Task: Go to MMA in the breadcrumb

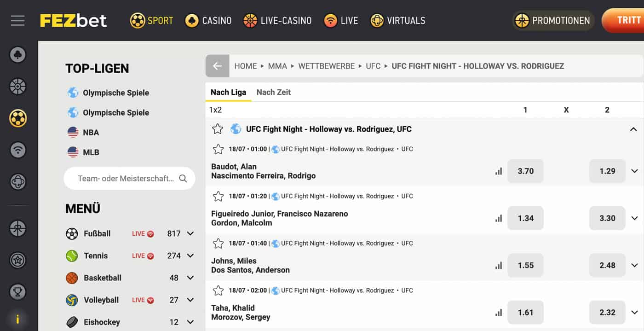Action: 277,66
